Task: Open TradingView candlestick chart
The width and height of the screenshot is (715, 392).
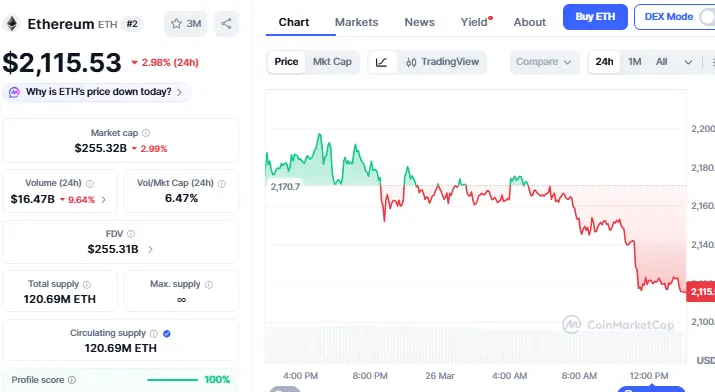Action: (442, 62)
